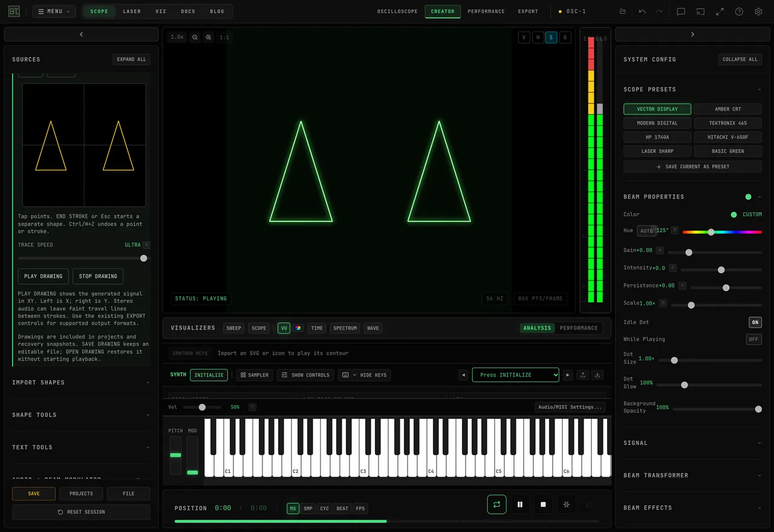Expand the Beam Transformer section

692,475
